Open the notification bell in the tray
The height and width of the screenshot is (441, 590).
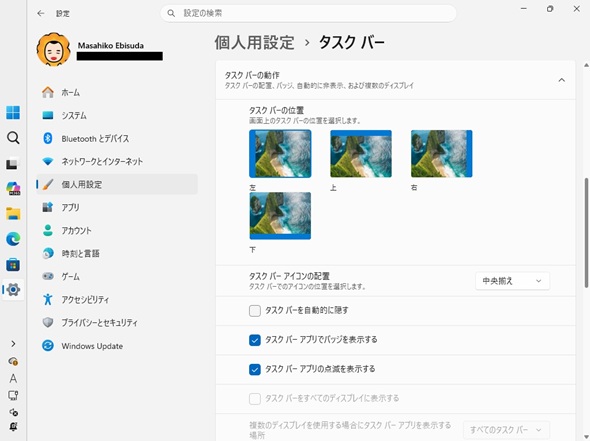[13, 427]
